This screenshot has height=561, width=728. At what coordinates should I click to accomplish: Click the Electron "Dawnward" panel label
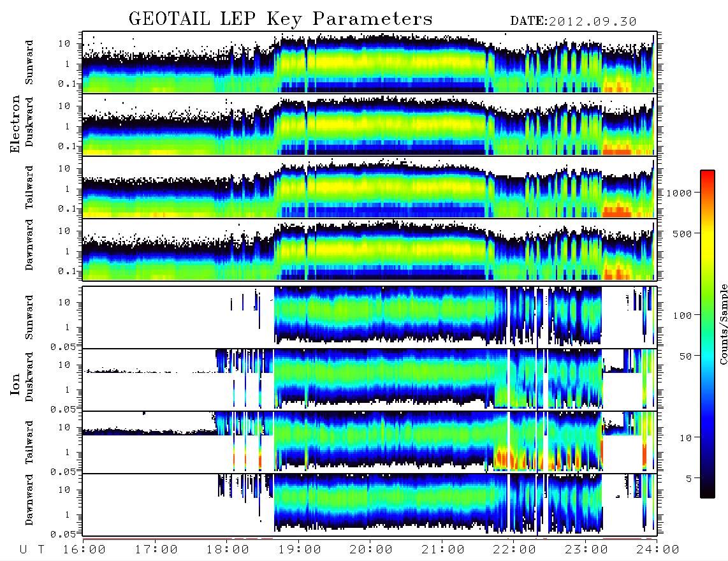tap(29, 245)
